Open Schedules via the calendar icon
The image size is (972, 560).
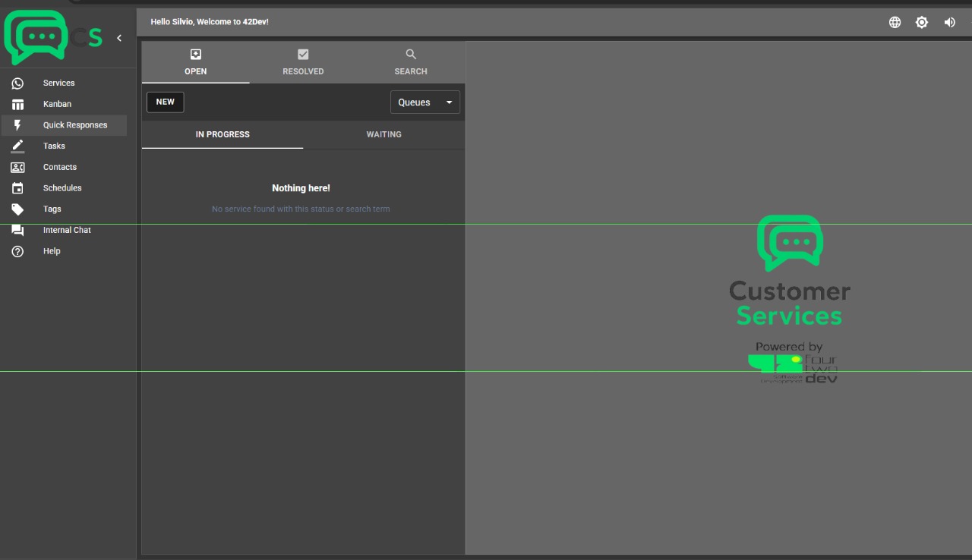tap(17, 188)
